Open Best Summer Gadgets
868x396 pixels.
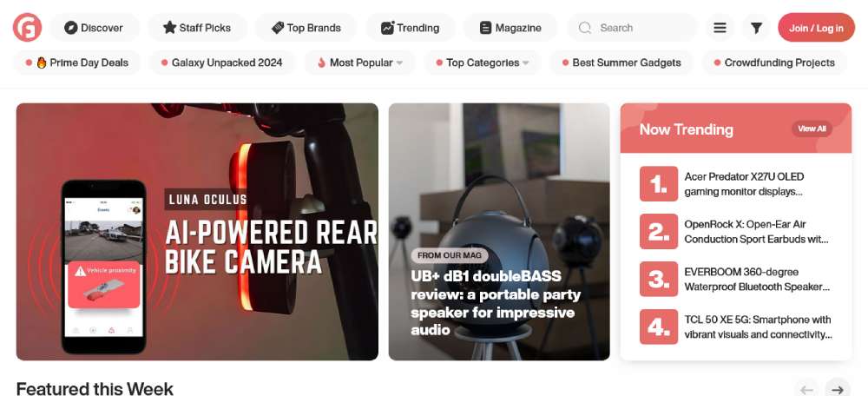pos(621,63)
